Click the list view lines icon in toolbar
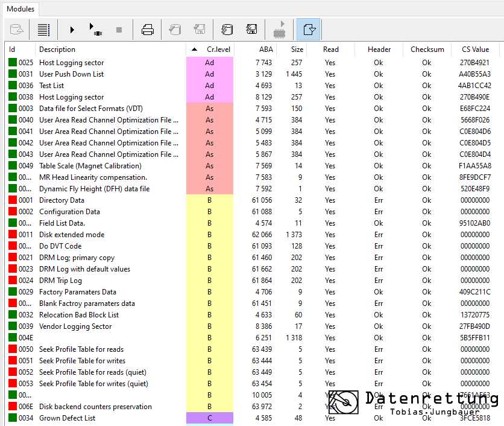 (44, 30)
